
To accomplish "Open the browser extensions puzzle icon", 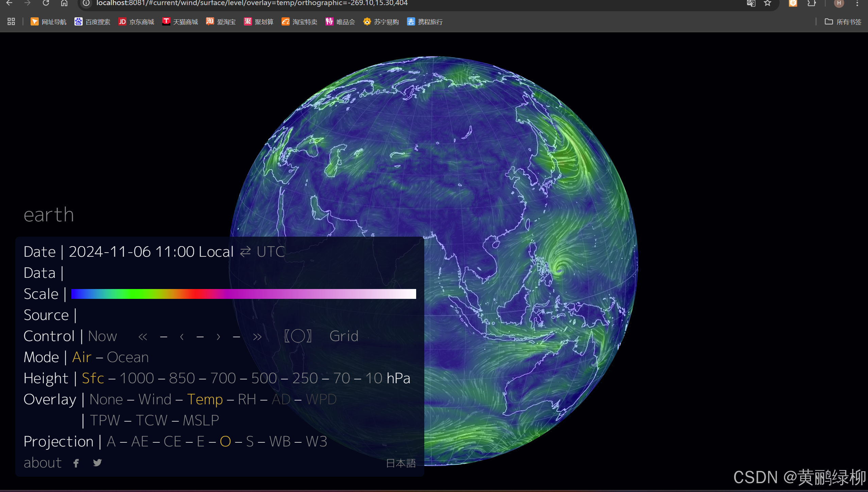I will [x=812, y=3].
